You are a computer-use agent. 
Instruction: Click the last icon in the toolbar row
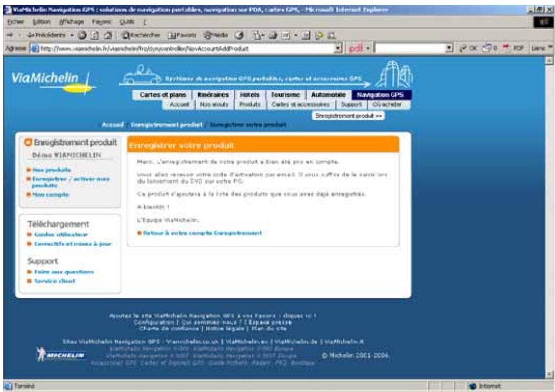coord(331,35)
